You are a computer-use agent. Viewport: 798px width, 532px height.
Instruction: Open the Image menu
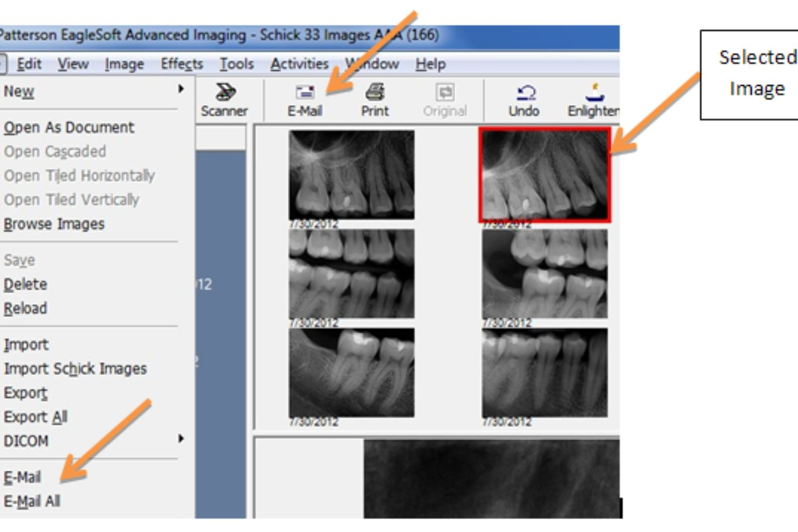pyautogui.click(x=124, y=64)
